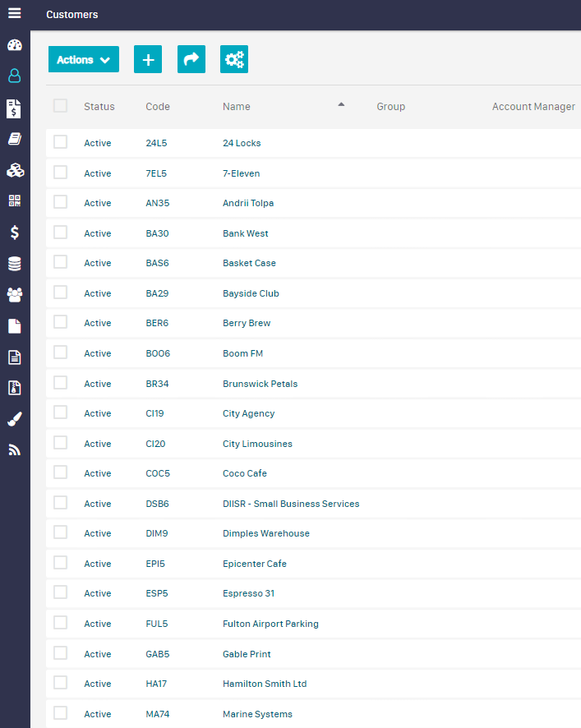This screenshot has width=581, height=728.
Task: Check the box for Basket Case
Action: click(60, 262)
